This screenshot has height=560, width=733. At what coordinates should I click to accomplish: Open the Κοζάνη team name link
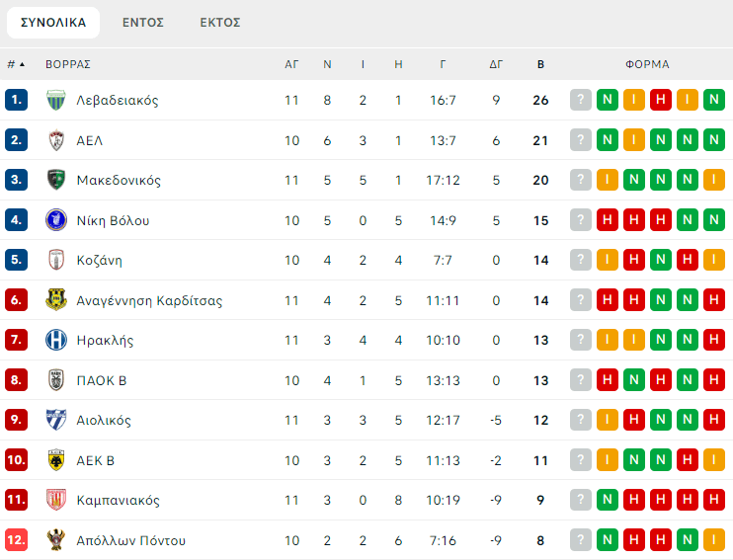pyautogui.click(x=100, y=261)
